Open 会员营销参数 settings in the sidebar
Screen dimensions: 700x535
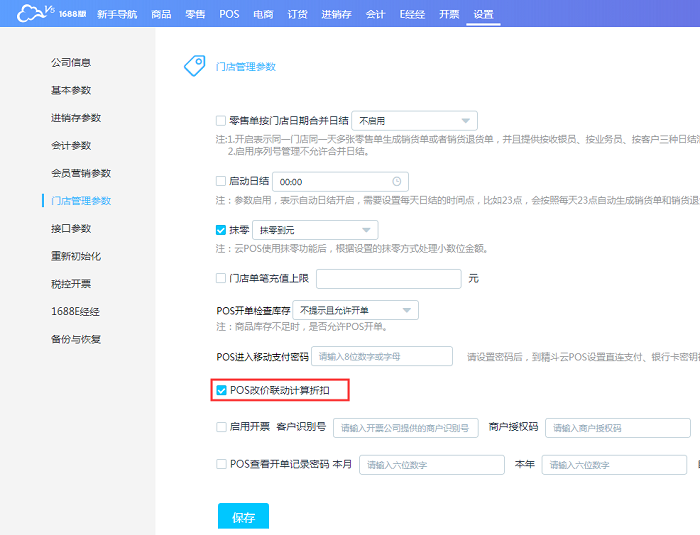tap(81, 173)
